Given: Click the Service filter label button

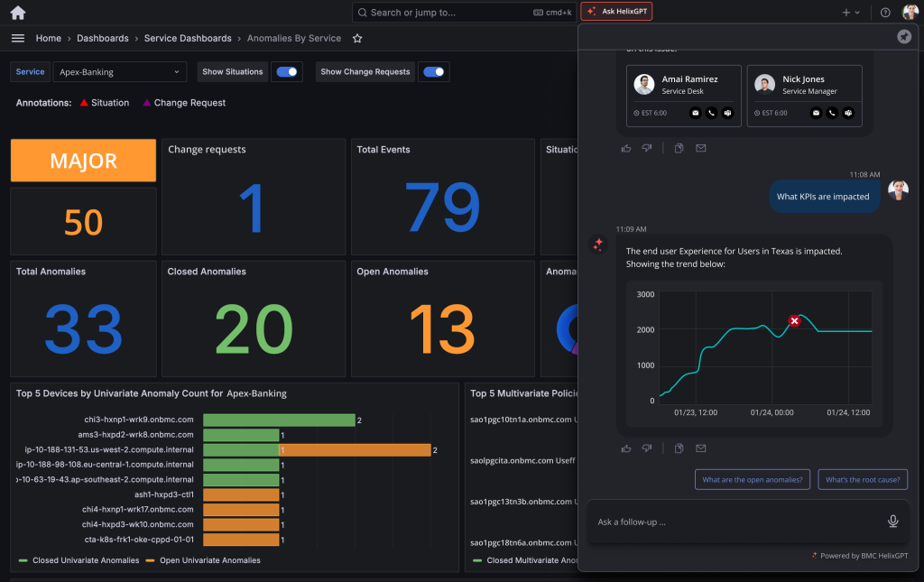Looking at the screenshot, I should (x=30, y=72).
